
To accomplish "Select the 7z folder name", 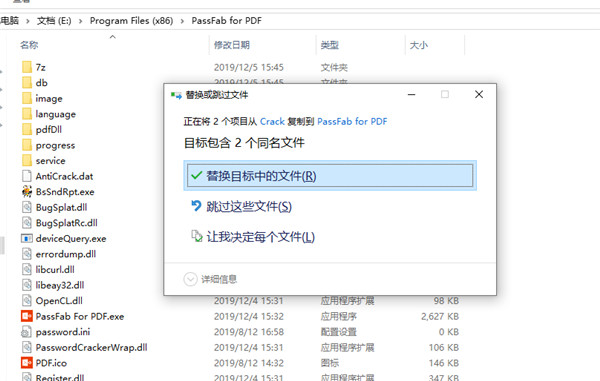I will [41, 67].
